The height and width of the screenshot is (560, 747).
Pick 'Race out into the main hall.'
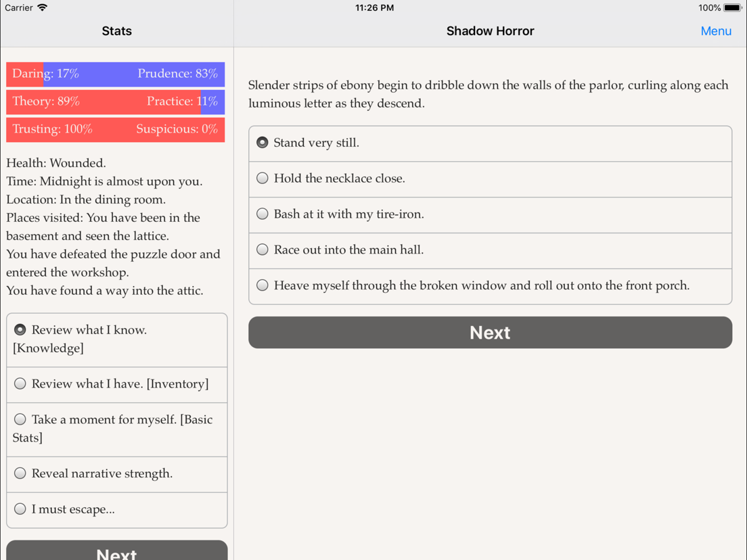coord(490,250)
